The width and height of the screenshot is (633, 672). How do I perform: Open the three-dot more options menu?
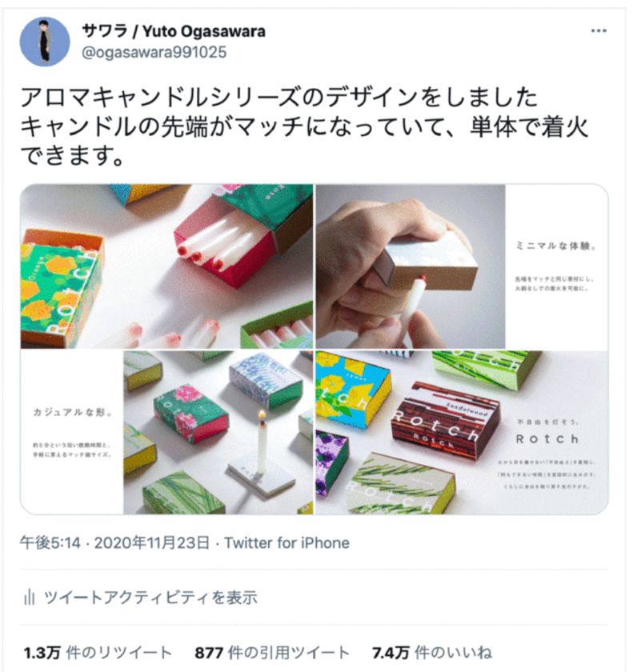[x=599, y=31]
